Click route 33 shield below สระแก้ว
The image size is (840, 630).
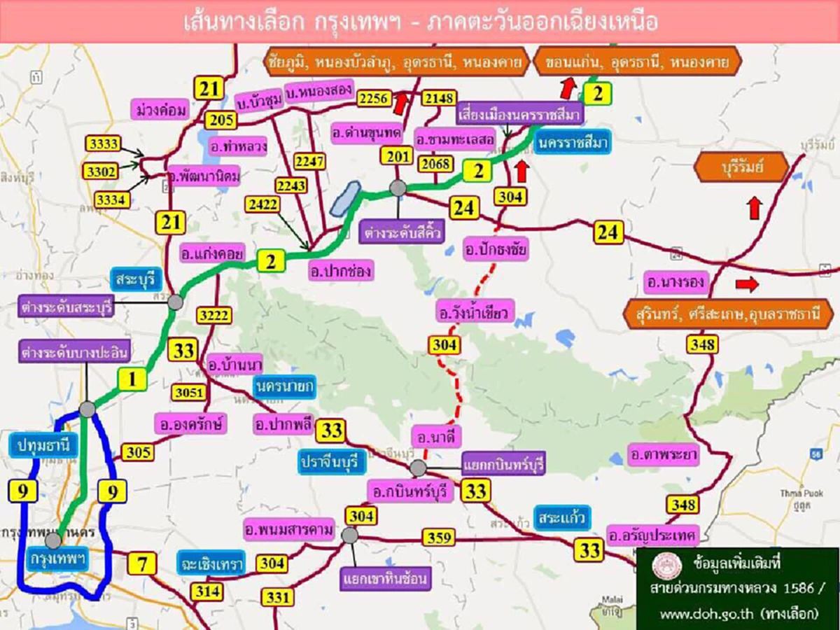[590, 549]
